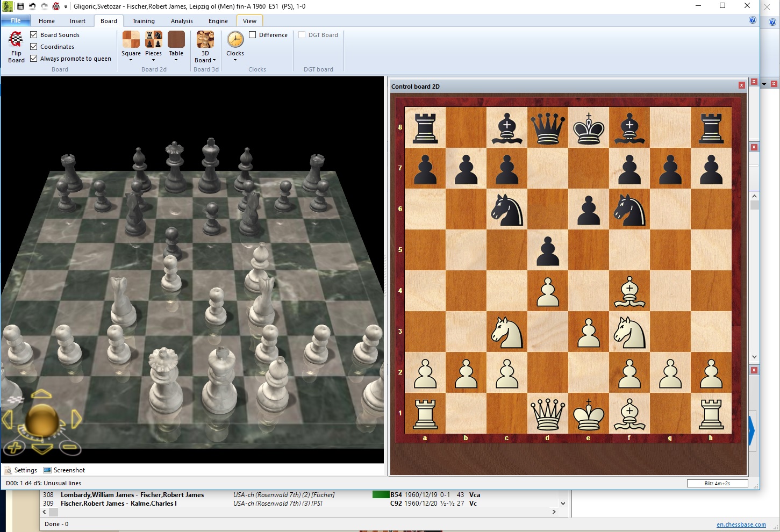Select the Lombardy vs Fischer game row
The image size is (780, 532).
[x=132, y=495]
